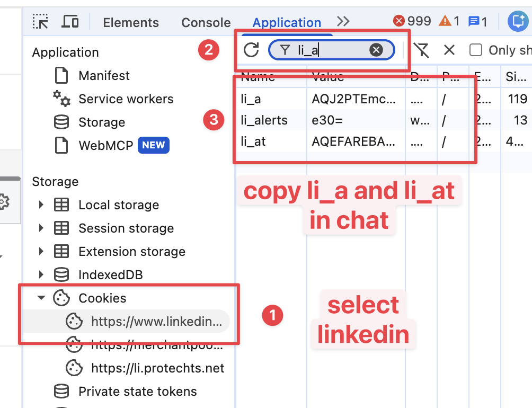Activate the inspect element selector tool
The width and height of the screenshot is (532, 408).
(x=40, y=22)
